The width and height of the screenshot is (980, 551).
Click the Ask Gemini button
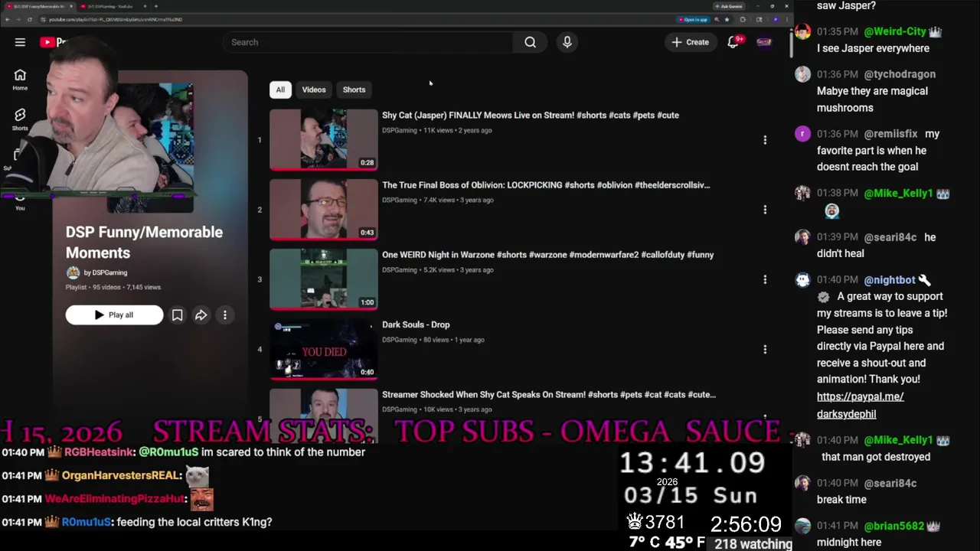pyautogui.click(x=729, y=6)
